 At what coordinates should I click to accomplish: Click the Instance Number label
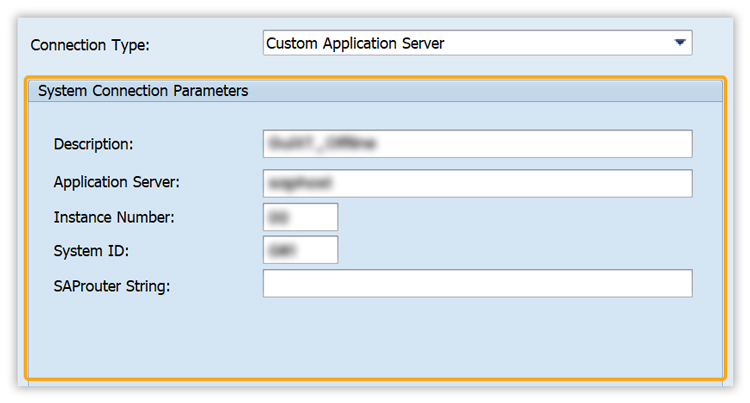[114, 218]
